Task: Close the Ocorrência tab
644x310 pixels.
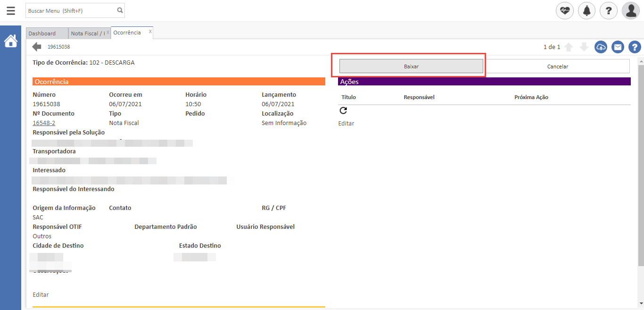Action: [150, 32]
